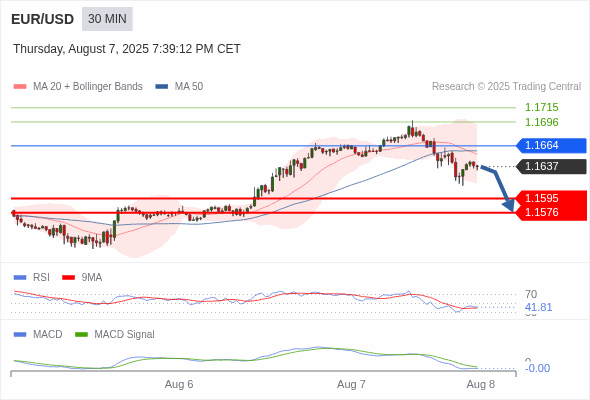Click the Research © 2025 Trading Central credit
Viewport: 590px width, 400px height.
(x=506, y=87)
